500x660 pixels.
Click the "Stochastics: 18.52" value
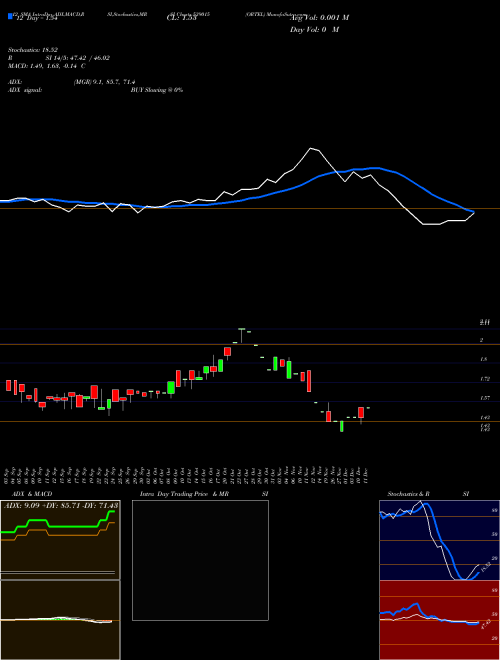pyautogui.click(x=32, y=50)
